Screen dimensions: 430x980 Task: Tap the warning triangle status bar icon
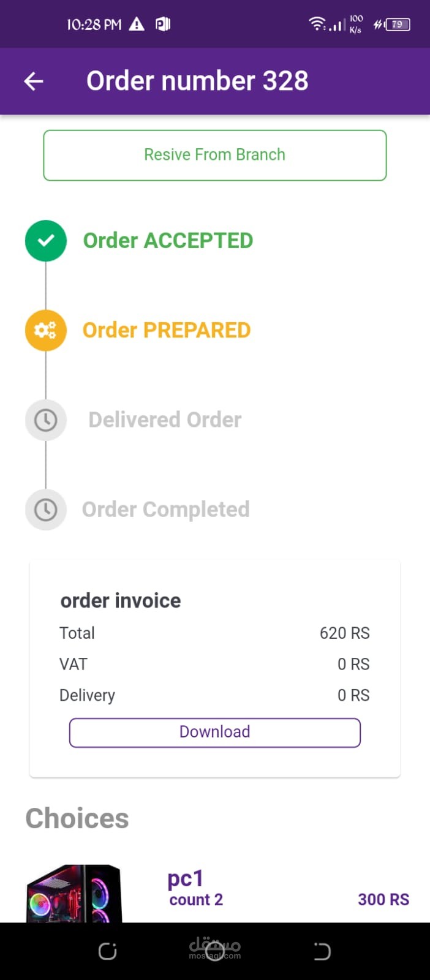pyautogui.click(x=137, y=24)
